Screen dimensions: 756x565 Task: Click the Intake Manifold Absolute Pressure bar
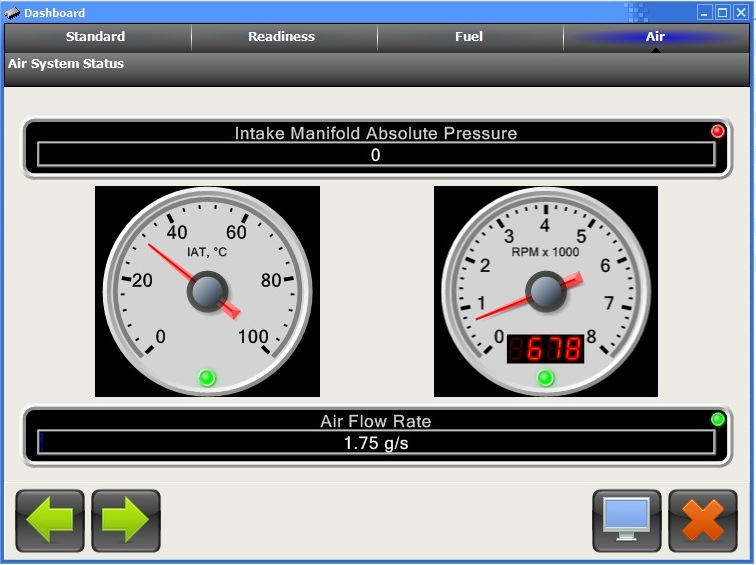tap(376, 155)
